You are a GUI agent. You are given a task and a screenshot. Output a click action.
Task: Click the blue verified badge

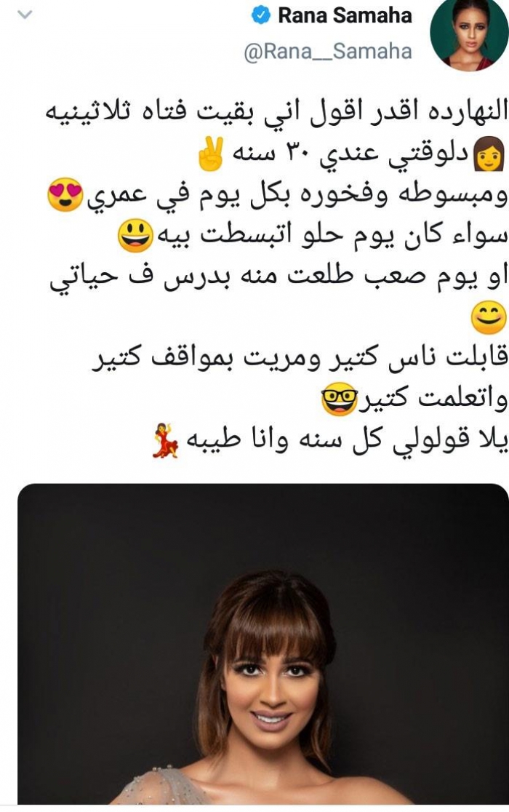click(261, 15)
